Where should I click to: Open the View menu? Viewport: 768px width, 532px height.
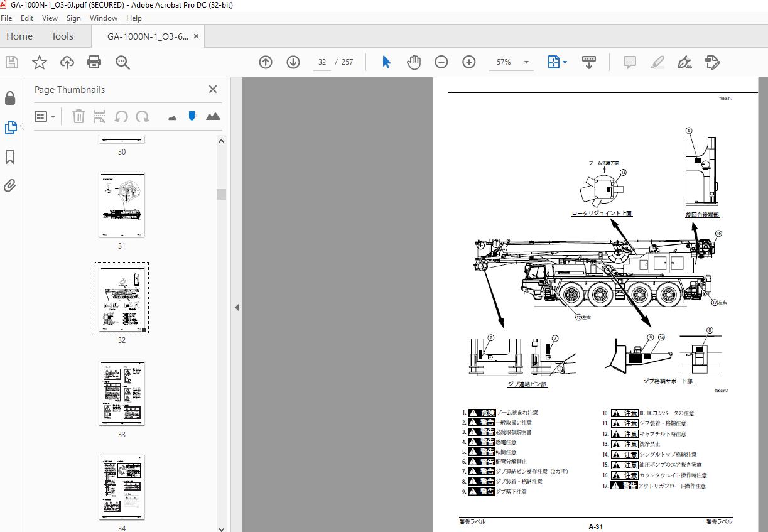(x=49, y=18)
